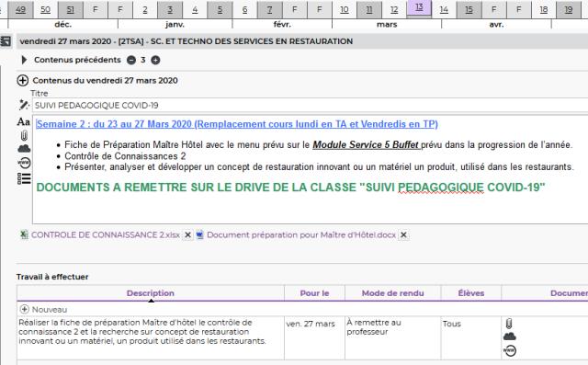
Task: Select week 12 in the week bar
Action: (394, 9)
